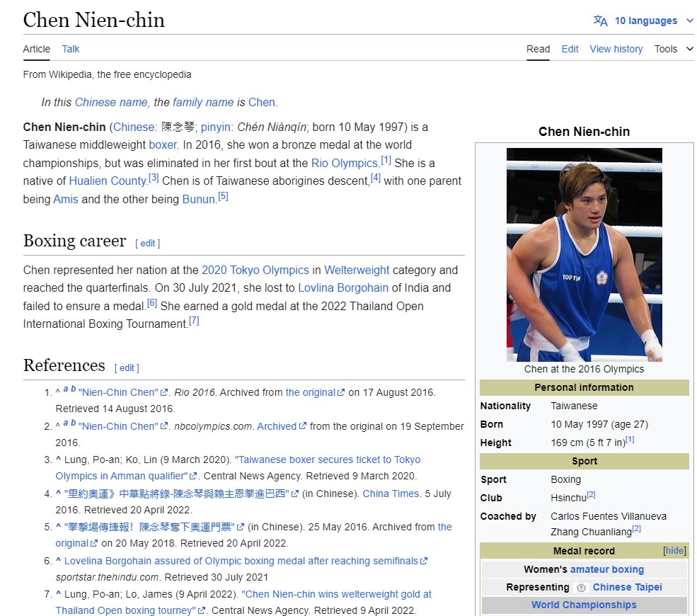Click the boxer link in intro

pos(163,145)
